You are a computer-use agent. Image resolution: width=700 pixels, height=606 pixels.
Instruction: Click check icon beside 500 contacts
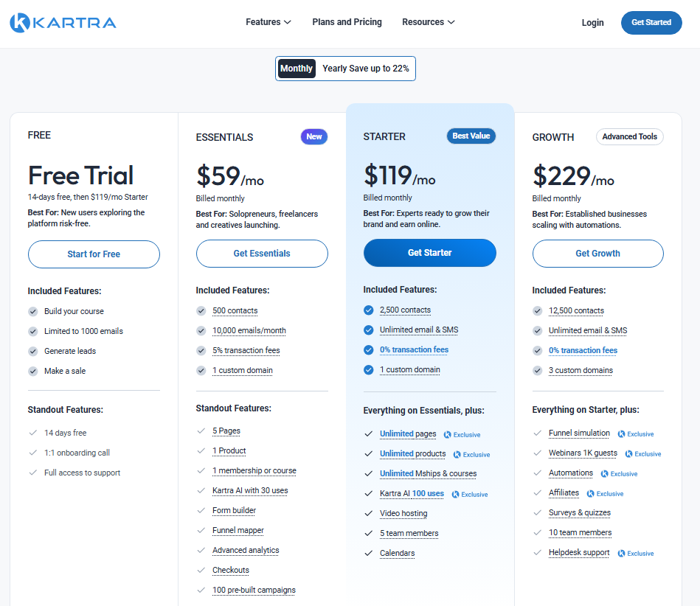201,310
